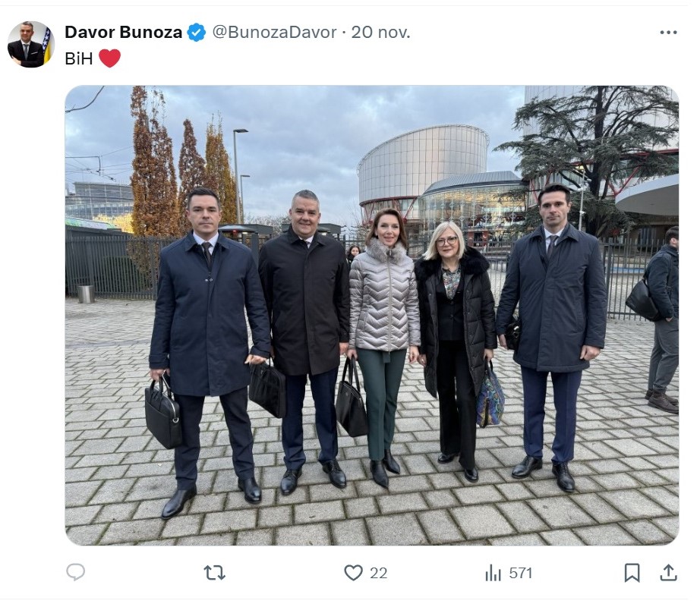
Task: Click the BiH post text
Action: (78, 58)
